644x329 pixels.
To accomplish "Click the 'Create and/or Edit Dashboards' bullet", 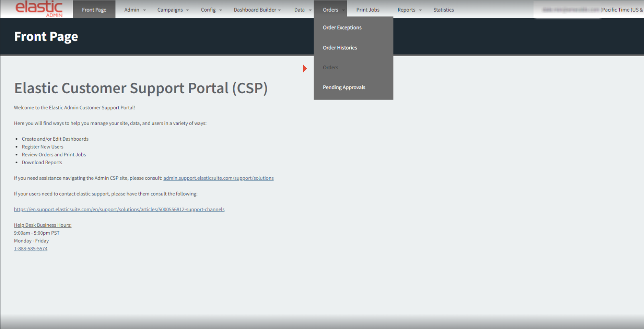I will (x=55, y=139).
